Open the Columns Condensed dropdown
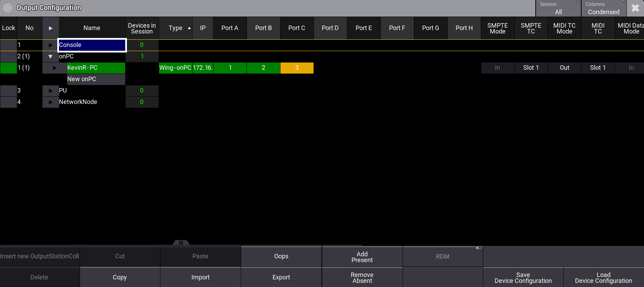The image size is (644, 287). [x=603, y=8]
